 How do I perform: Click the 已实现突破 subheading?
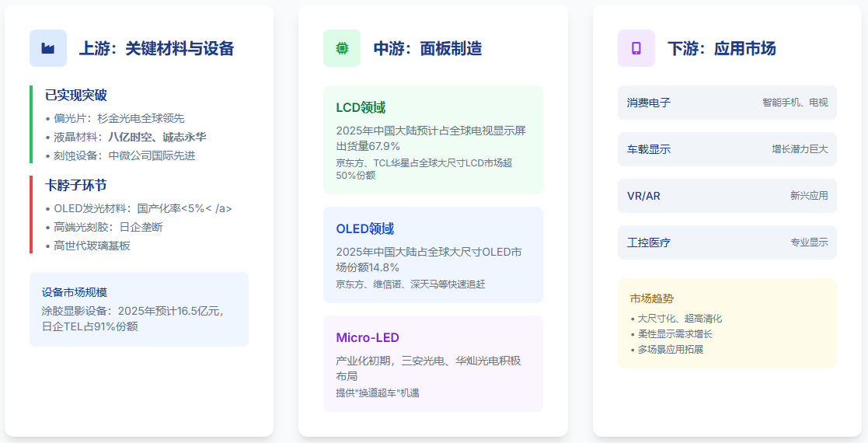pyautogui.click(x=76, y=96)
